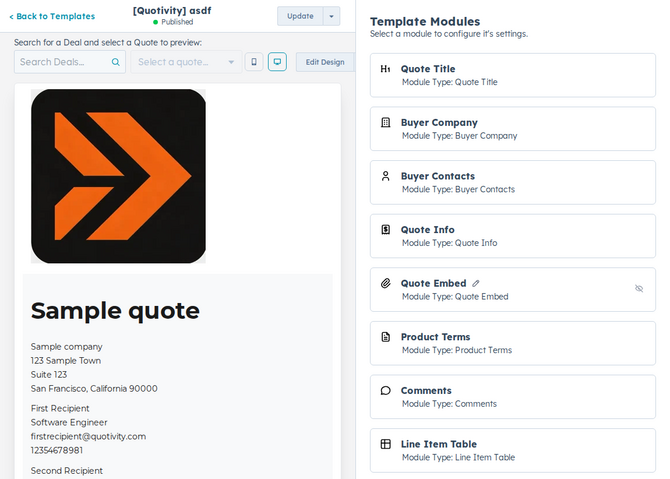This screenshot has height=479, width=670.
Task: Toggle visibility of the Quote Embed module
Action: 639,288
